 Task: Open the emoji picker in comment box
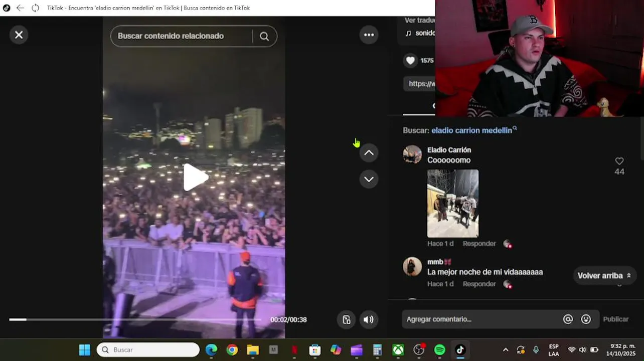(586, 319)
